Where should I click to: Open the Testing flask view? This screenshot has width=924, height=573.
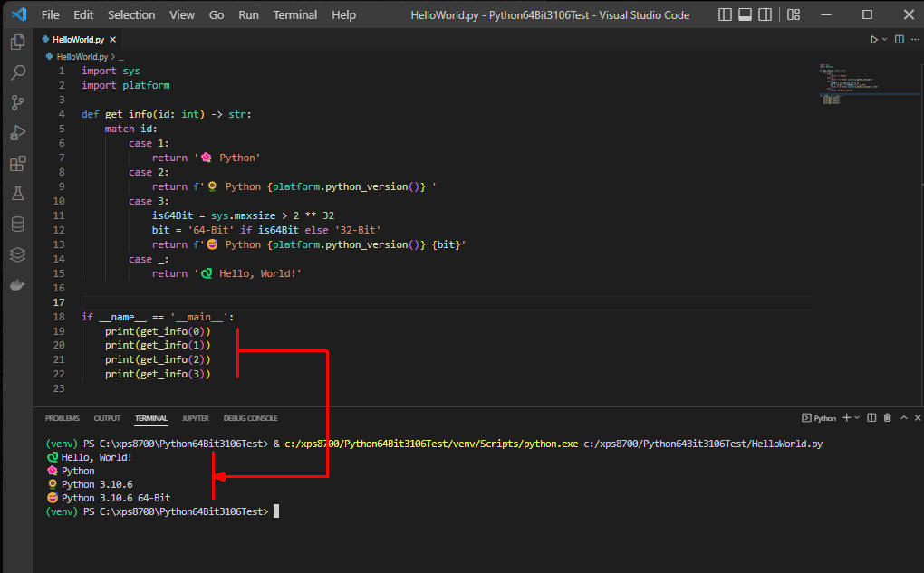18,193
